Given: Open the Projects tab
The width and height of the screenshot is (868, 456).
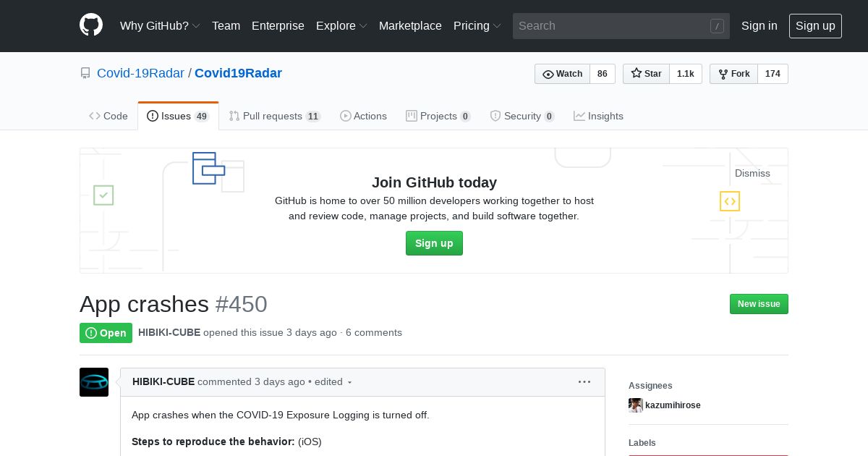Looking at the screenshot, I should point(438,116).
